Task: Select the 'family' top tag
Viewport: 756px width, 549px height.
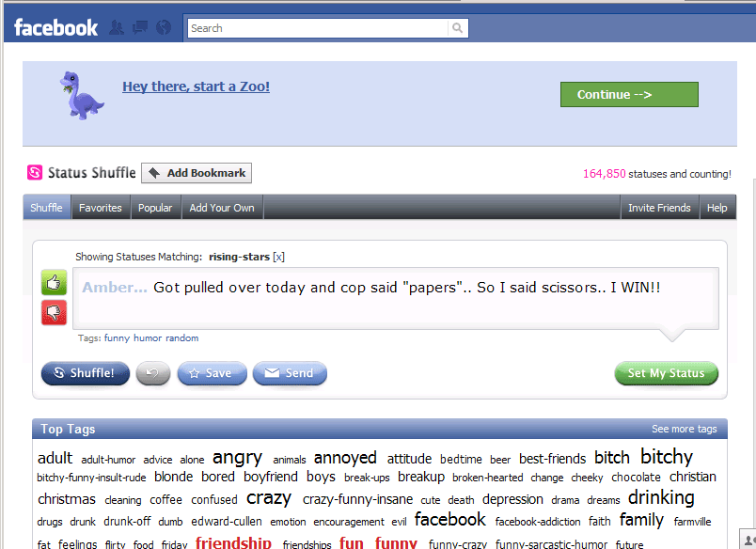Action: coord(641,520)
